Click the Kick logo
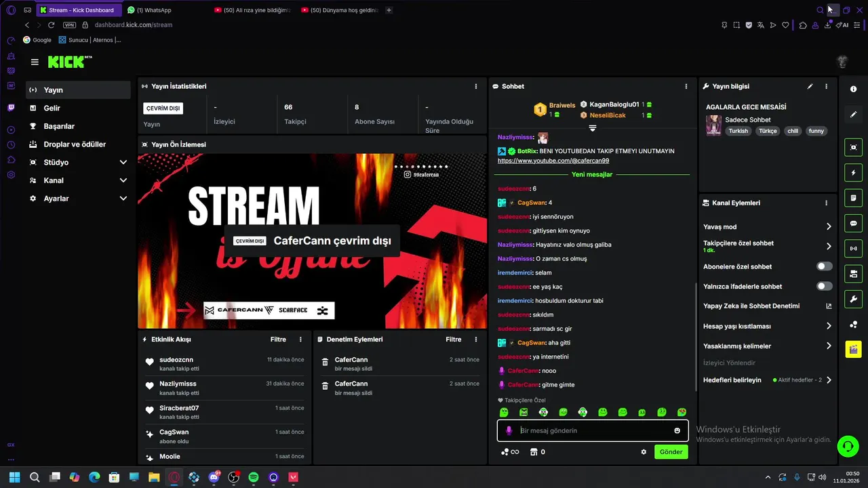This screenshot has height=488, width=868. [x=66, y=62]
